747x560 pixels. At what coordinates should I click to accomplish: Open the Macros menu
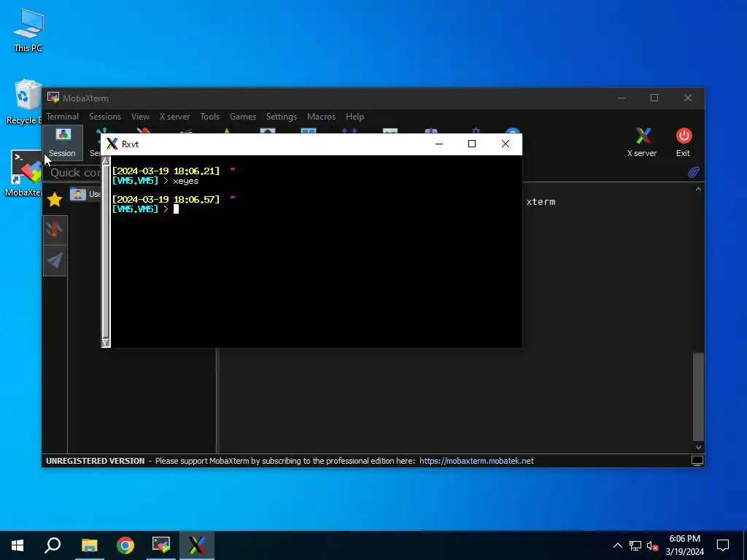[321, 117]
